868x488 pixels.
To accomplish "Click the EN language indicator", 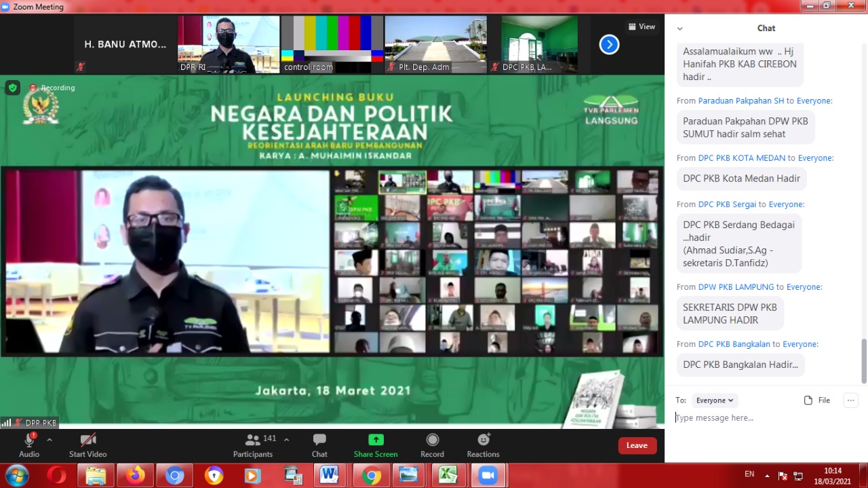I will (x=749, y=474).
